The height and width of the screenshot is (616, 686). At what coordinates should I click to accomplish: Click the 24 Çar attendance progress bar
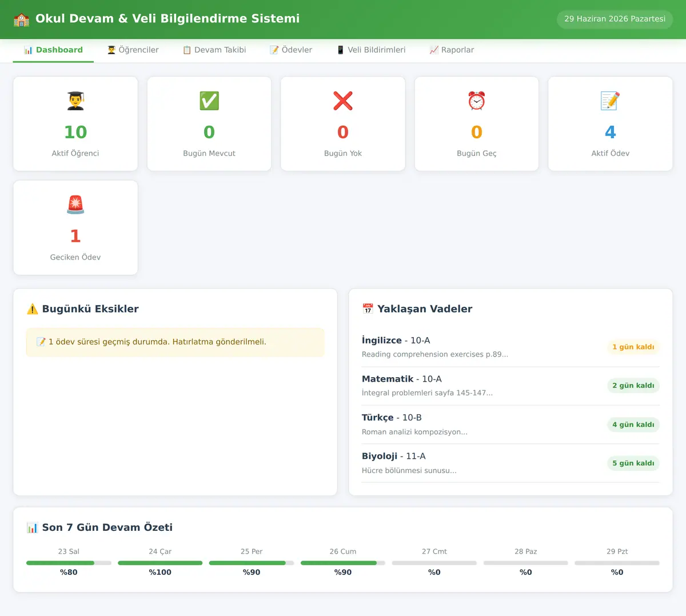(160, 563)
